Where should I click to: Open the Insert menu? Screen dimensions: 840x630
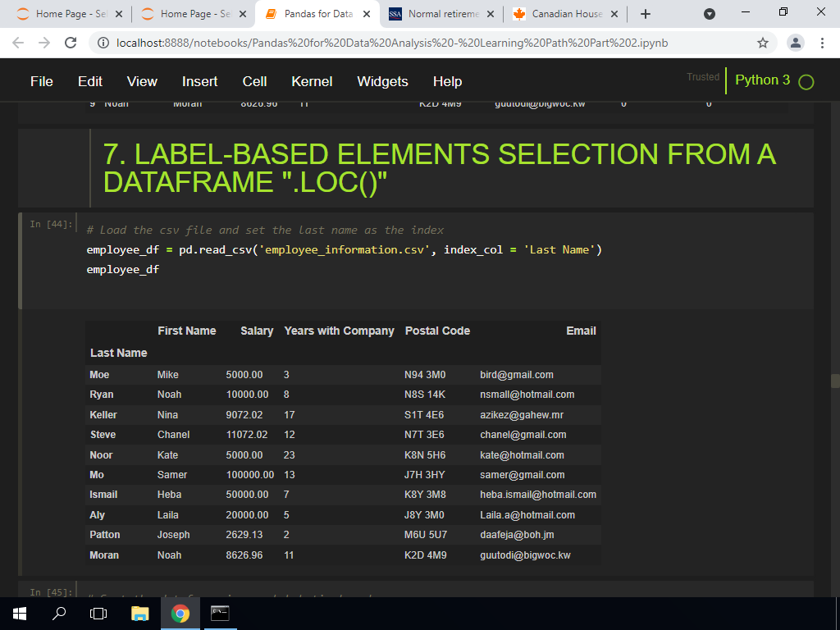[x=200, y=81]
